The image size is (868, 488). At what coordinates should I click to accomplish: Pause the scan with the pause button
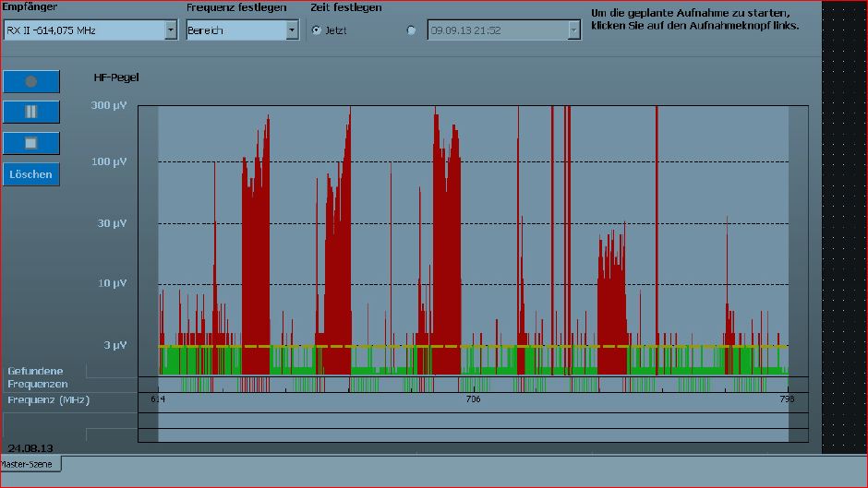[x=31, y=112]
